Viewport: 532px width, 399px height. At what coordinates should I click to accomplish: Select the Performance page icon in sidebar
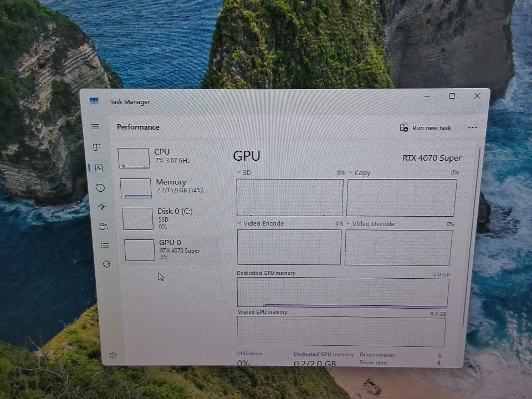coord(99,167)
